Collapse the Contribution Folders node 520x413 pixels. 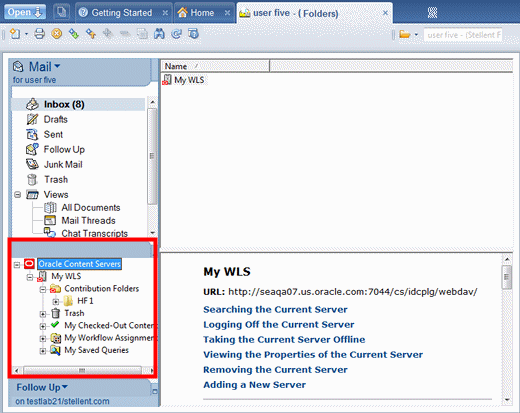pos(43,289)
